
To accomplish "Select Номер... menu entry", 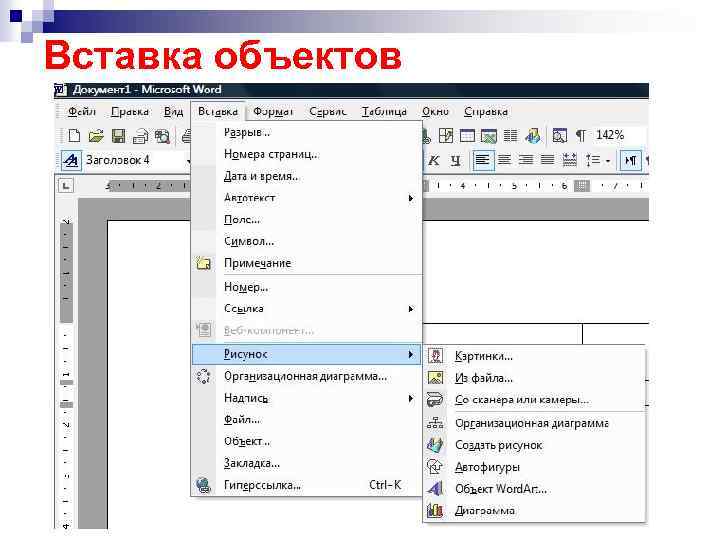I will point(306,287).
